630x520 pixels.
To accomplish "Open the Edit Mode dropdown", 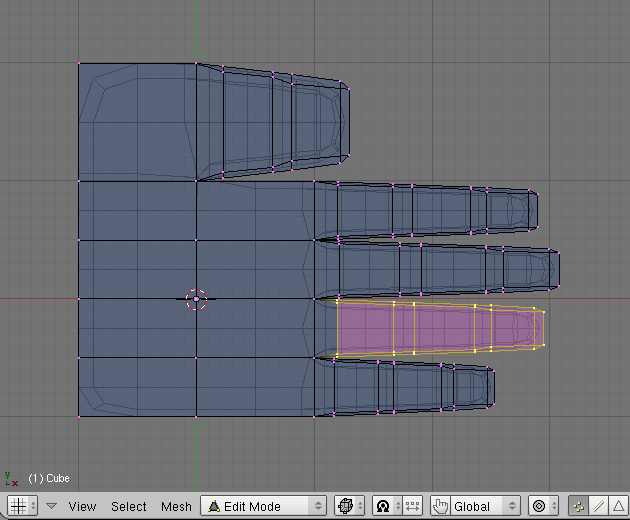I will pos(264,506).
